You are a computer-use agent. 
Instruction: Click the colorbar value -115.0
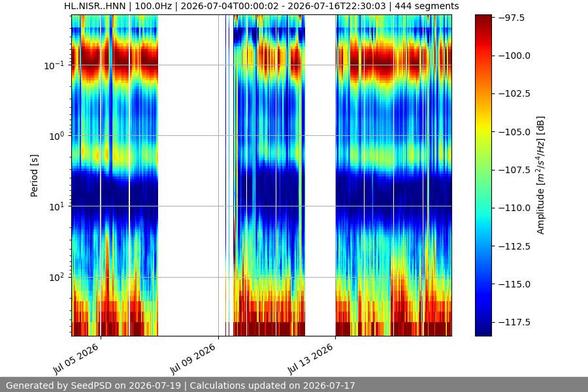(514, 284)
